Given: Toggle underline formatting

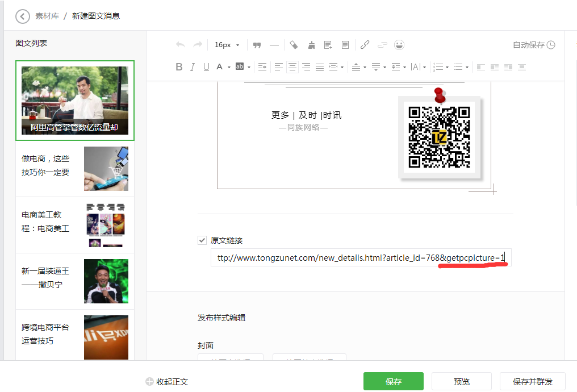Looking at the screenshot, I should (206, 67).
